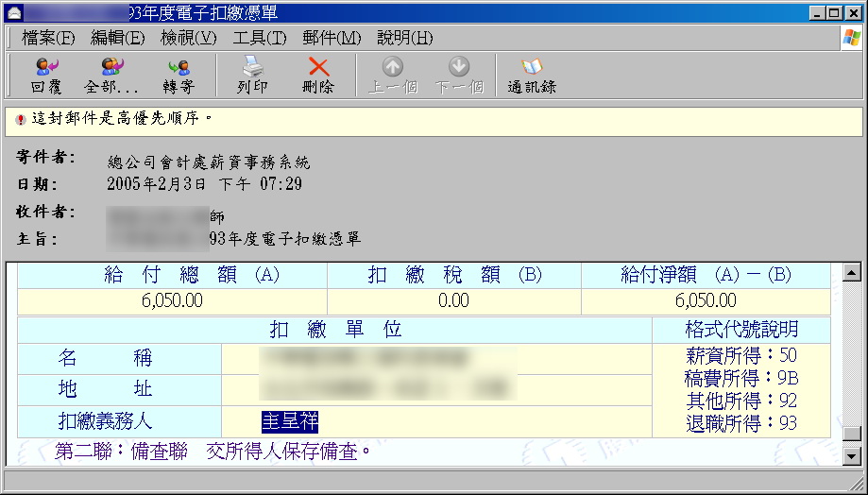The height and width of the screenshot is (495, 868).
Task: Open the 工具(T) menu
Action: click(x=260, y=38)
